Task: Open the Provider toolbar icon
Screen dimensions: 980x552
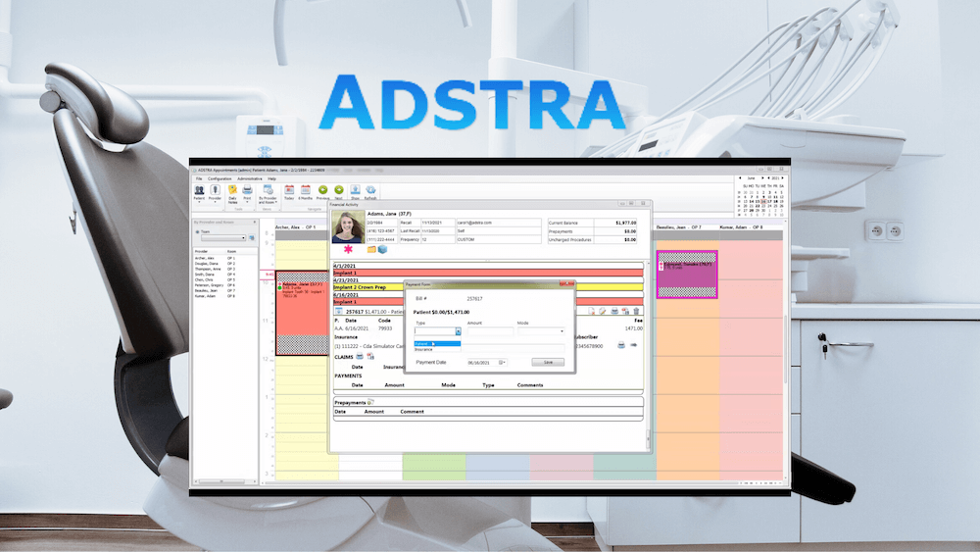Action: [x=215, y=192]
